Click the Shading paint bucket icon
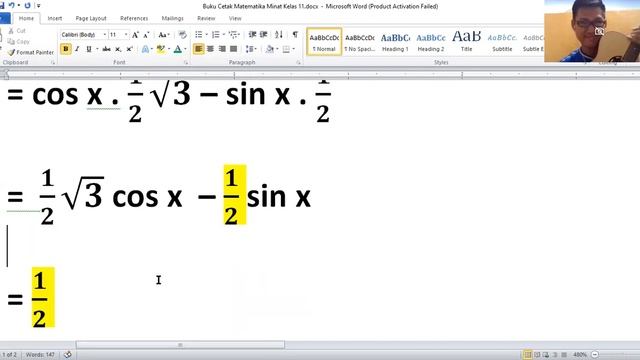Viewport: 640px width, 360px height. pos(269,49)
